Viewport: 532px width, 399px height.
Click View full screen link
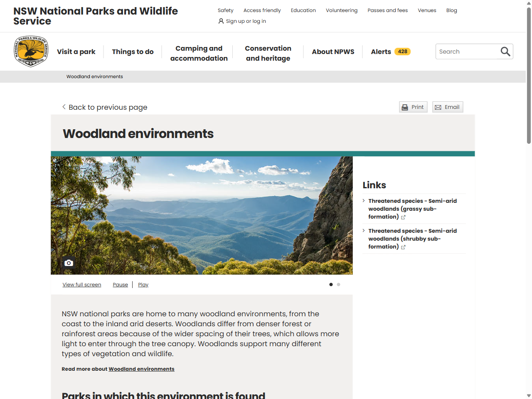[x=81, y=284]
